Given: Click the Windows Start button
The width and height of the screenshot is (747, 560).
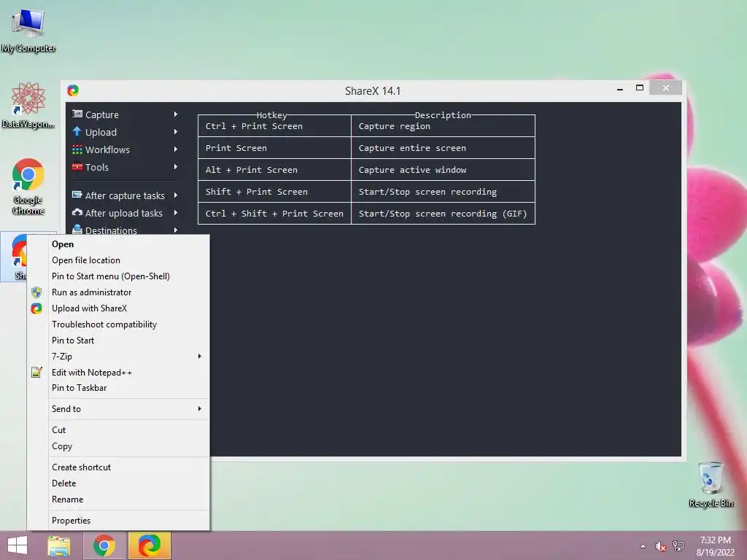Looking at the screenshot, I should click(18, 545).
